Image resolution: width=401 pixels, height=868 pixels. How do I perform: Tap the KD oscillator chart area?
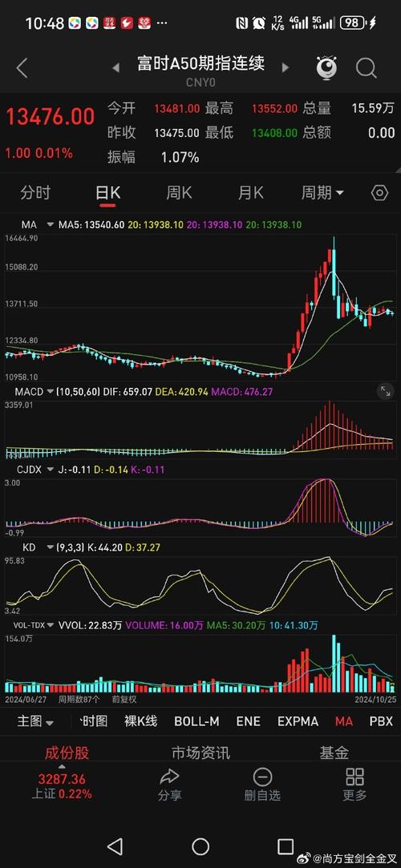point(200,584)
